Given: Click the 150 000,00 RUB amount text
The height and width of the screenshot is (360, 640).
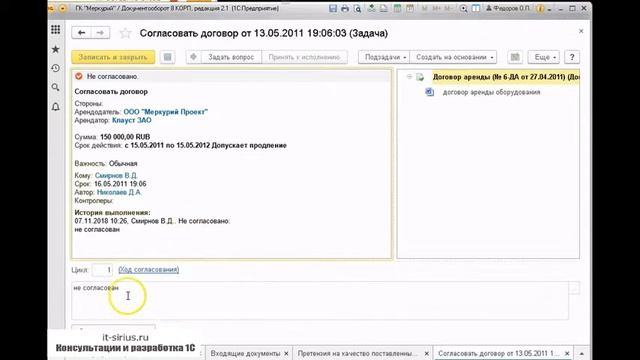Looking at the screenshot, I should (125, 137).
